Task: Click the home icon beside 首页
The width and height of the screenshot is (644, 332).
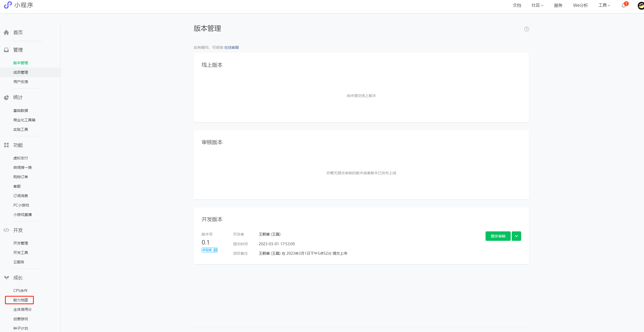Action: [6, 32]
